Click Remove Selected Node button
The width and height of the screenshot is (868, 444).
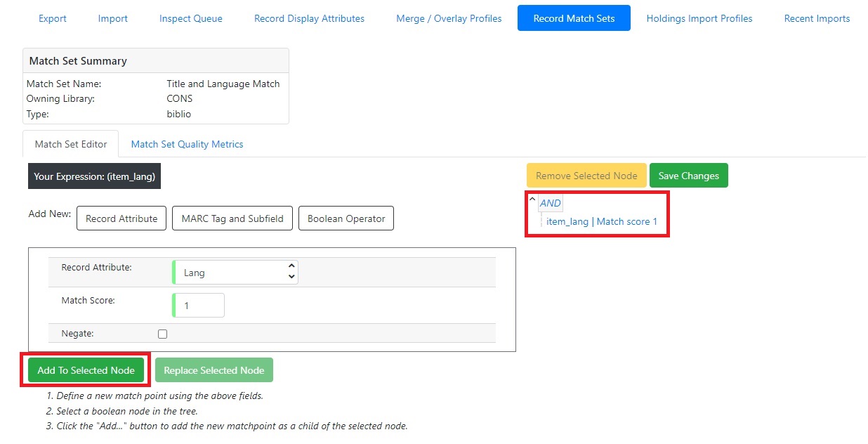coord(586,176)
